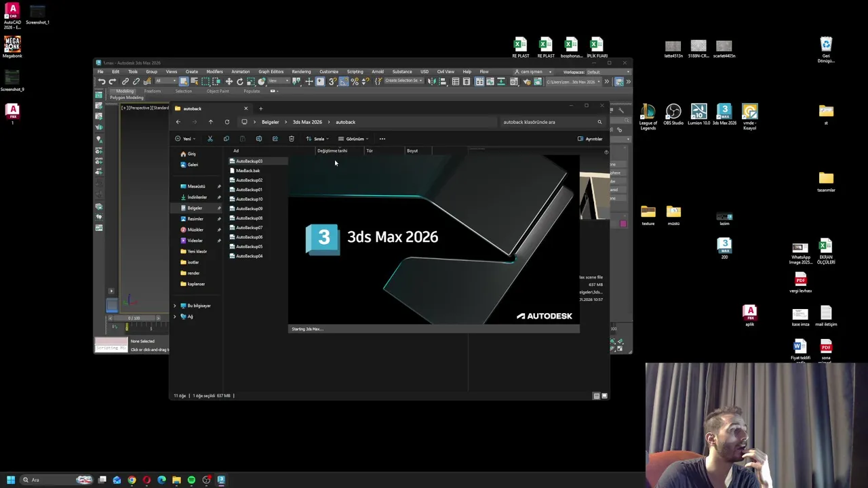Go up one folder level in Explorer
The image size is (868, 488).
211,122
